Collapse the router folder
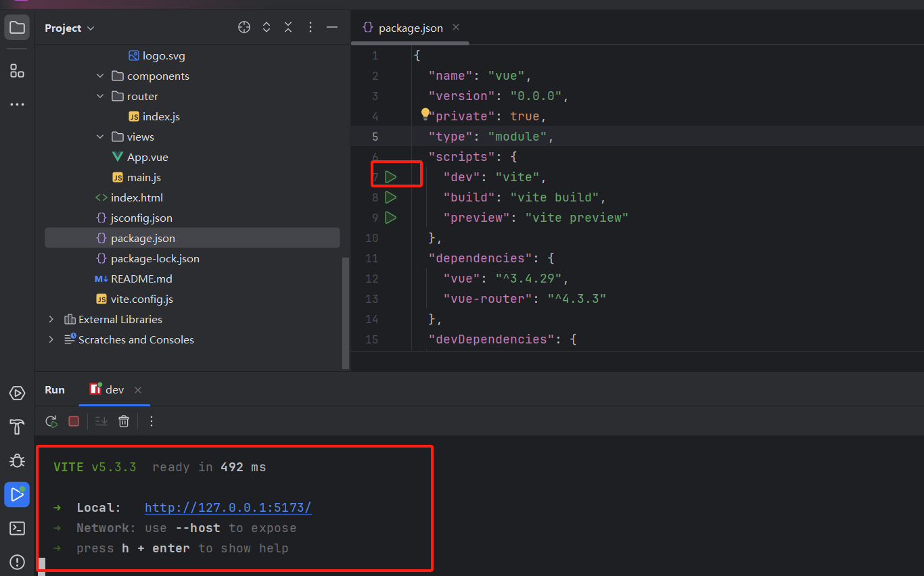Screen dimensions: 924x576 [x=99, y=96]
